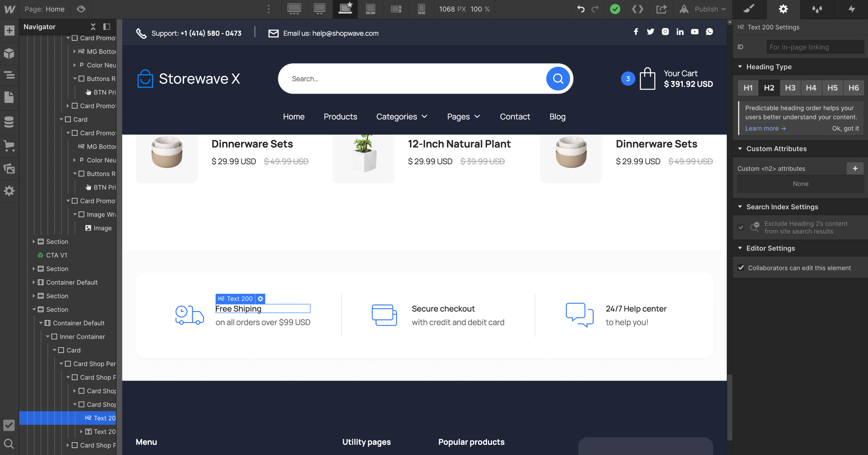868x455 pixels.
Task: Click in the ID input field
Action: pyautogui.click(x=815, y=47)
